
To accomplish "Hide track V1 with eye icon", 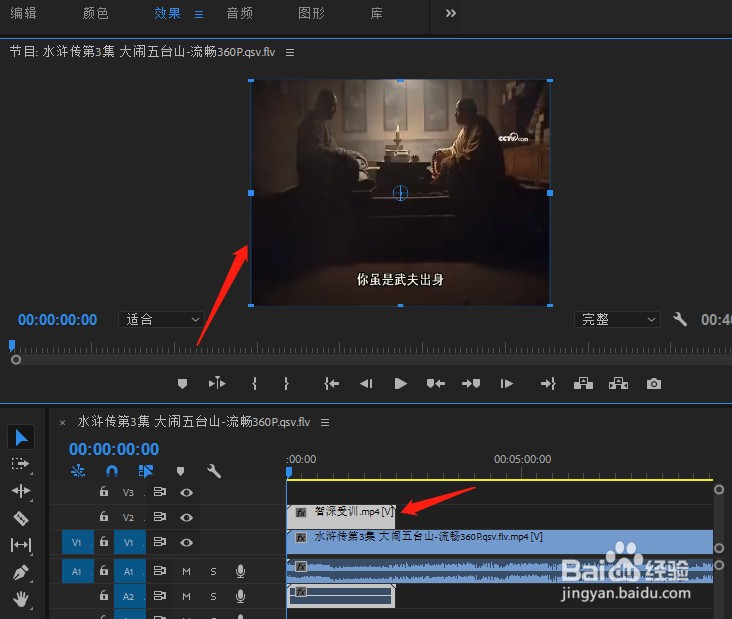I will (x=186, y=542).
